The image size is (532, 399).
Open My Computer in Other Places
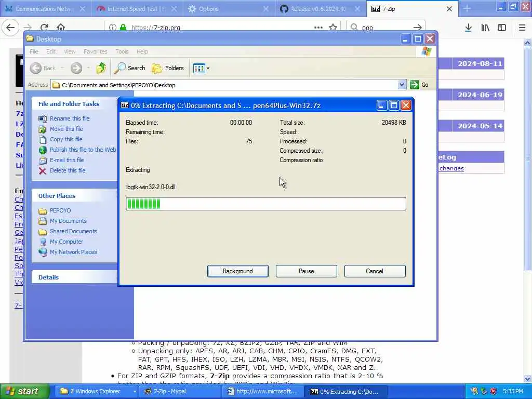pos(66,242)
